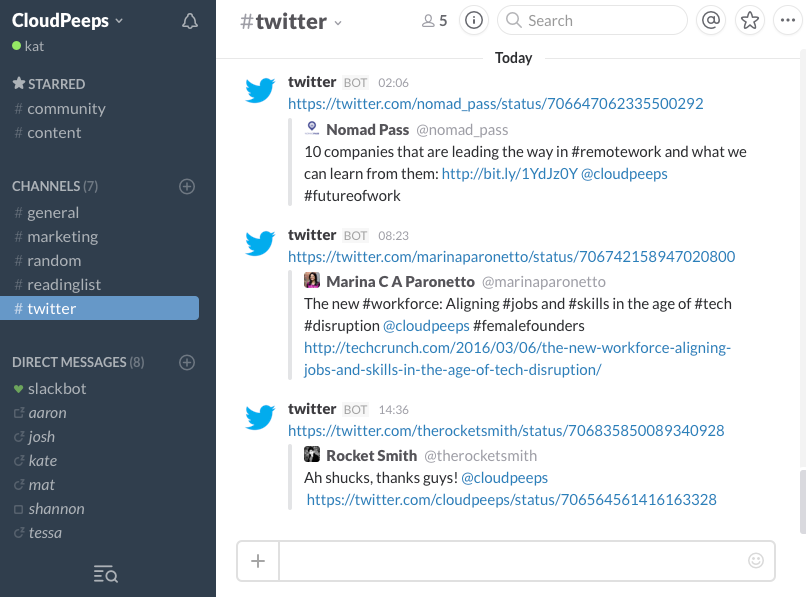This screenshot has height=597, width=806.
Task: Open the marinaparonetto tweet status link
Action: click(x=511, y=257)
